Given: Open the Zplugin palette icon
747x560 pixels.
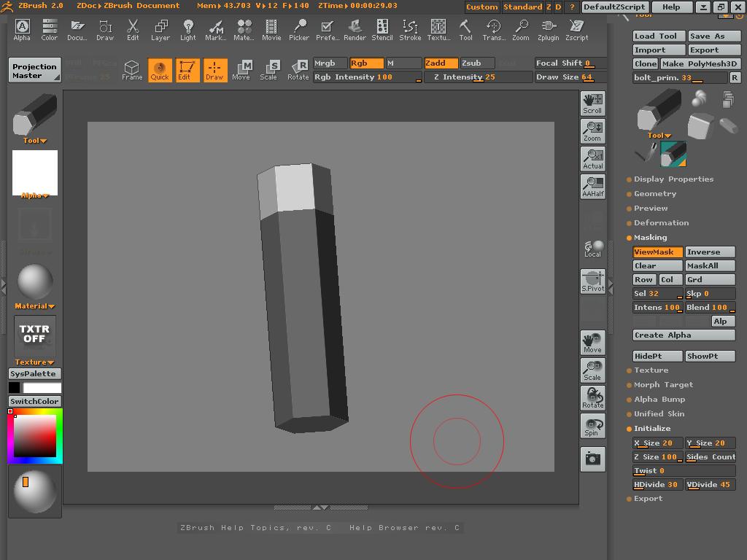Looking at the screenshot, I should (549, 30).
